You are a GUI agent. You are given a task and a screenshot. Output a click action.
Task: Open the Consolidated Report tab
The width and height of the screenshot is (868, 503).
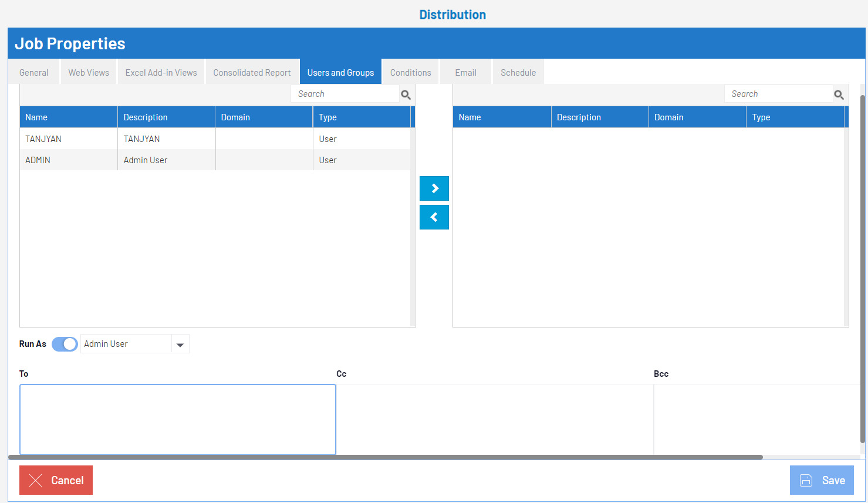click(252, 73)
